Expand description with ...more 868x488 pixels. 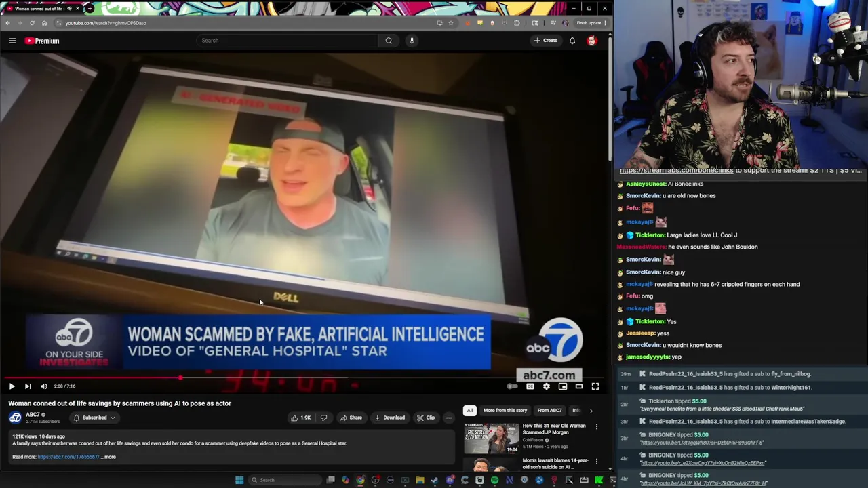[x=108, y=457]
